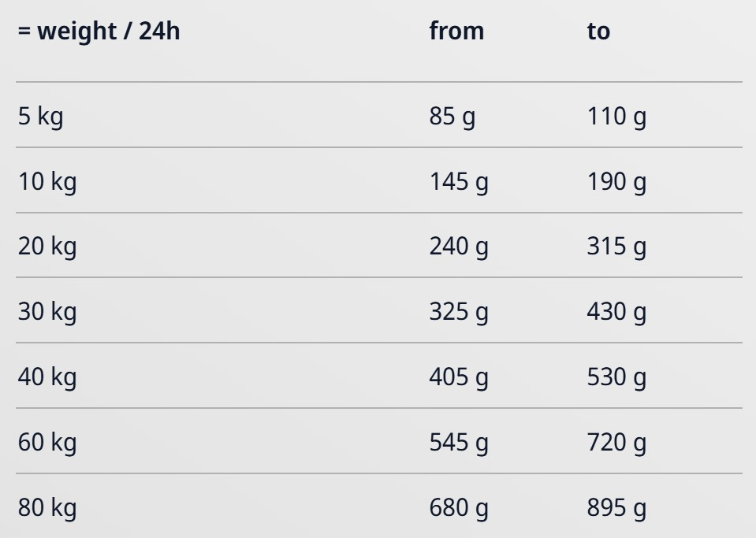Screen dimensions: 756x538
Task: Select the '30 kg' weight cell
Action: (x=47, y=312)
